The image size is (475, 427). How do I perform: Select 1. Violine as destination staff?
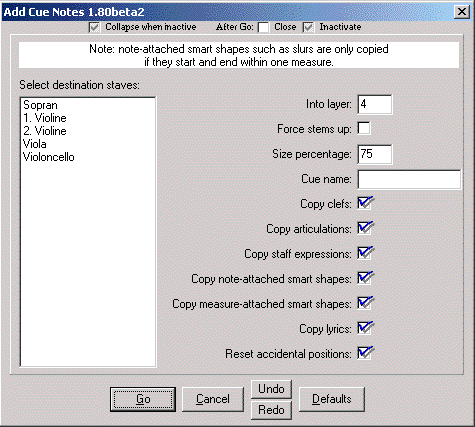coord(45,118)
